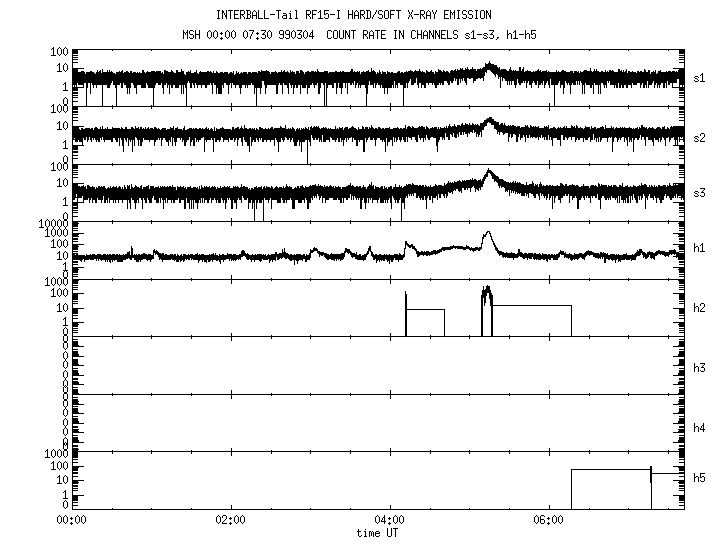This screenshot has height=550, width=720.
Task: Click the h5 channel label
Action: [698, 478]
